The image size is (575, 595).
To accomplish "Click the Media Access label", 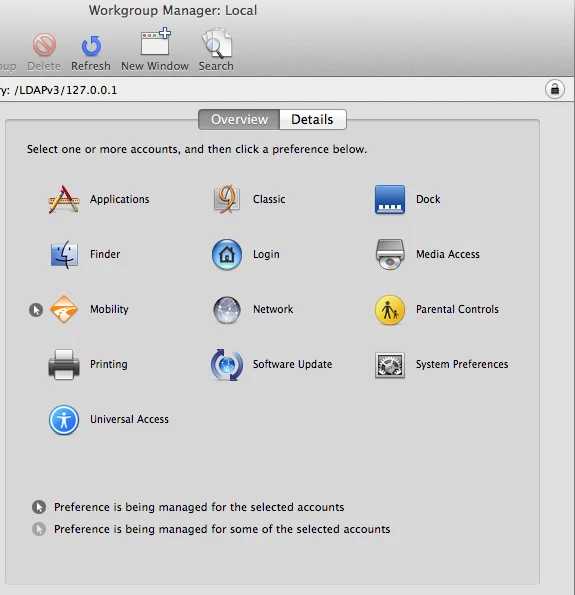I will tap(448, 254).
